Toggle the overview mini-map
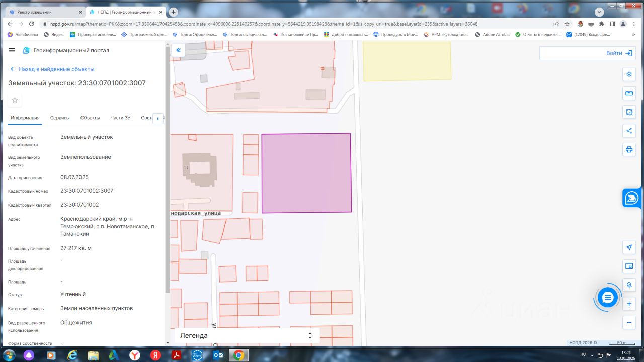The height and width of the screenshot is (362, 644). click(629, 266)
